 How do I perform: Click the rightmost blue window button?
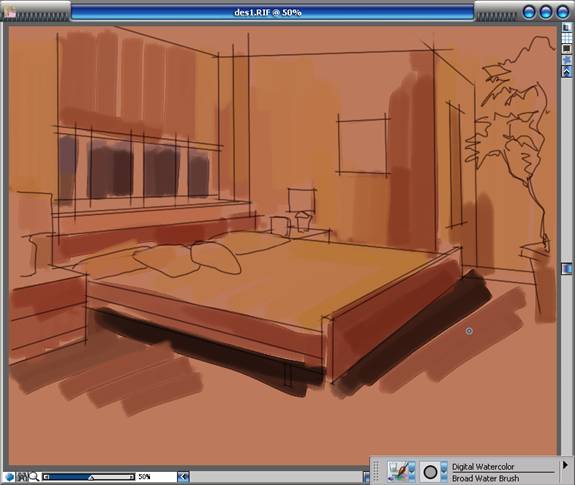[563, 12]
